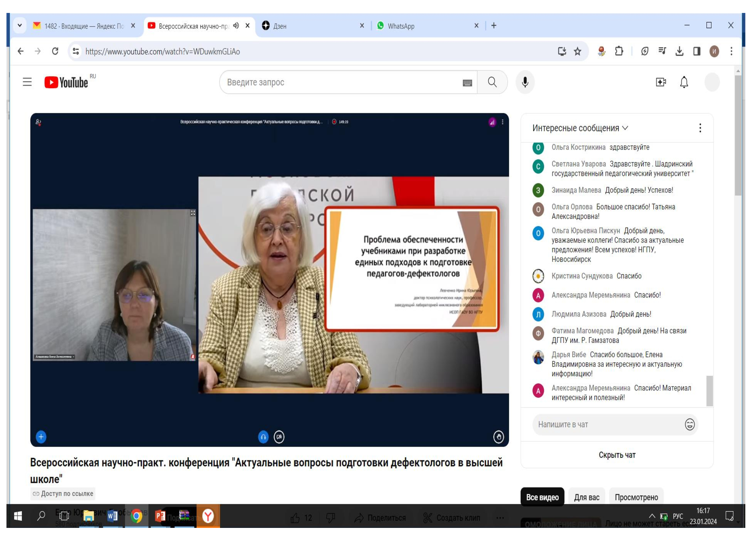Open the emoji picker in chat
The image size is (756, 535).
pyautogui.click(x=689, y=424)
